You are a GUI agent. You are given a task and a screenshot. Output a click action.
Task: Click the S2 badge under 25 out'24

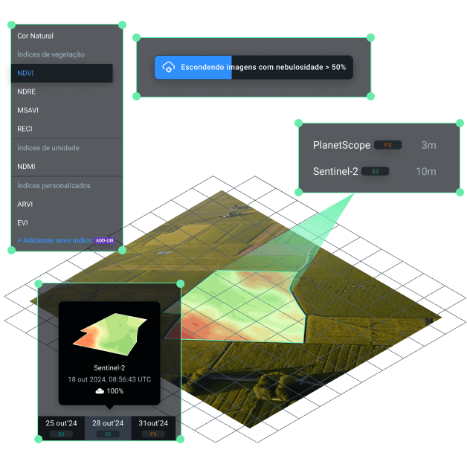61,434
